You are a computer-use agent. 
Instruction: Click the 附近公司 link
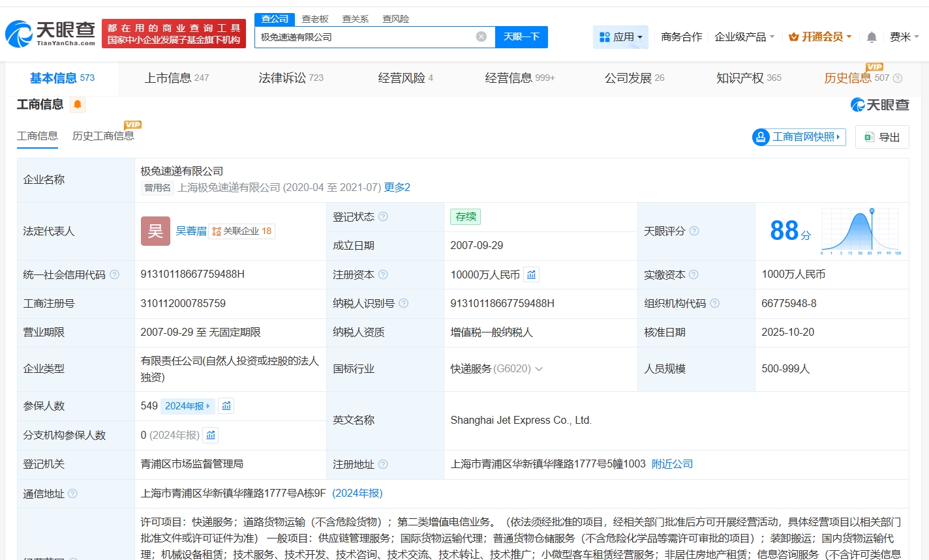[673, 464]
